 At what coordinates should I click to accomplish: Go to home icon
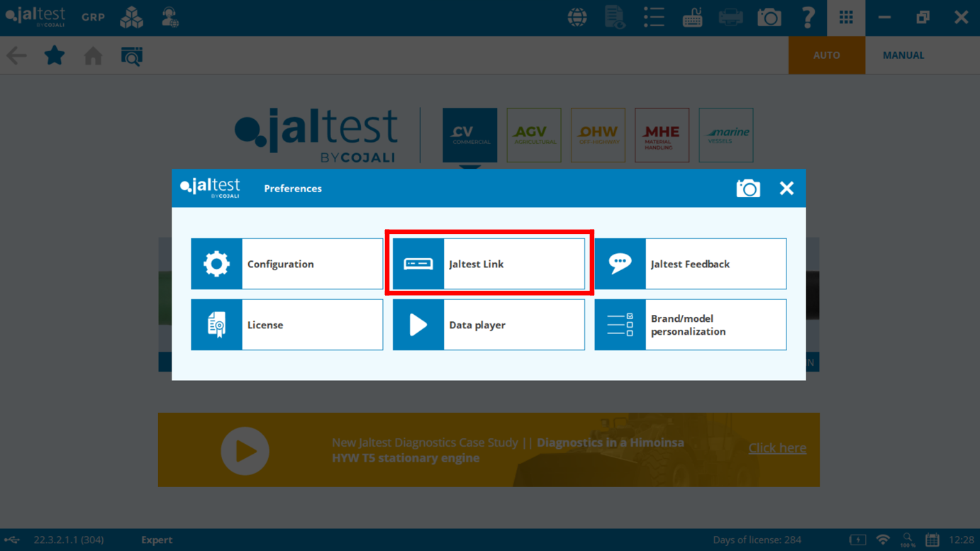(x=93, y=55)
